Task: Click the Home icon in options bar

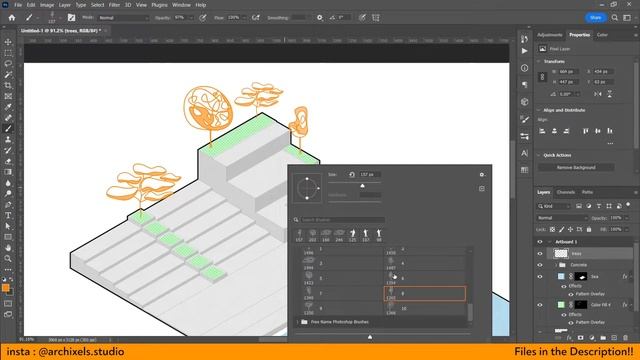Action: [12, 18]
